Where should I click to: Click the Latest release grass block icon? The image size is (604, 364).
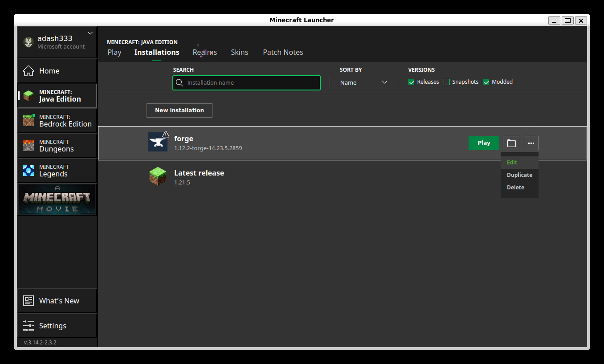click(158, 176)
